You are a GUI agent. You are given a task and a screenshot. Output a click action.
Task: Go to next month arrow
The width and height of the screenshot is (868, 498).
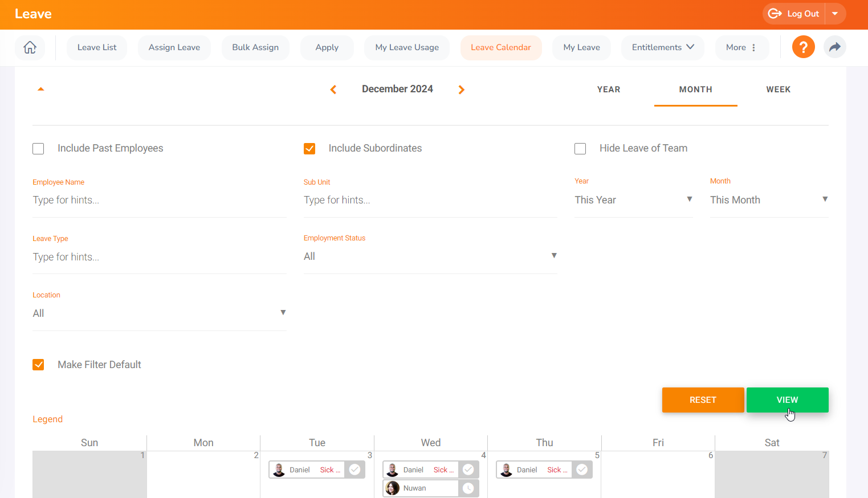point(461,89)
